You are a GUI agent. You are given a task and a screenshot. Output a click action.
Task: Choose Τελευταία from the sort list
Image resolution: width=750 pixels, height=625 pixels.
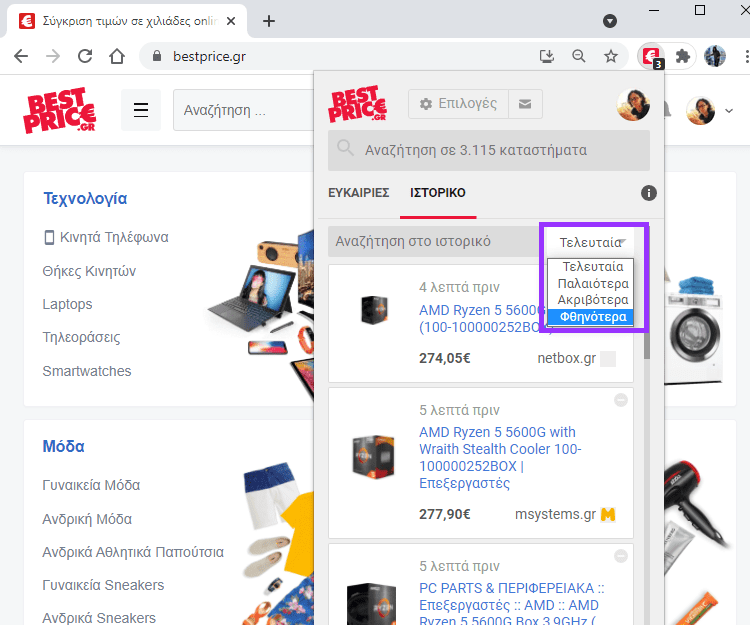tap(593, 266)
